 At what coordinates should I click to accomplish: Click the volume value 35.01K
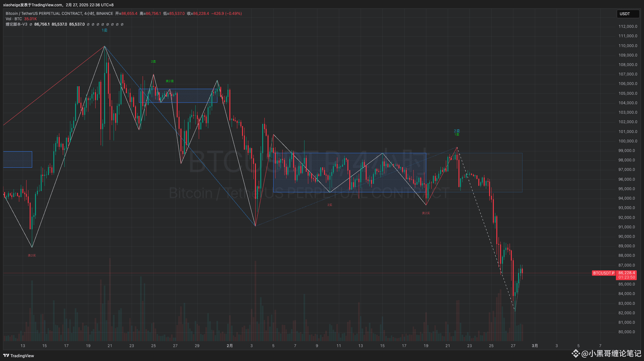pyautogui.click(x=31, y=19)
